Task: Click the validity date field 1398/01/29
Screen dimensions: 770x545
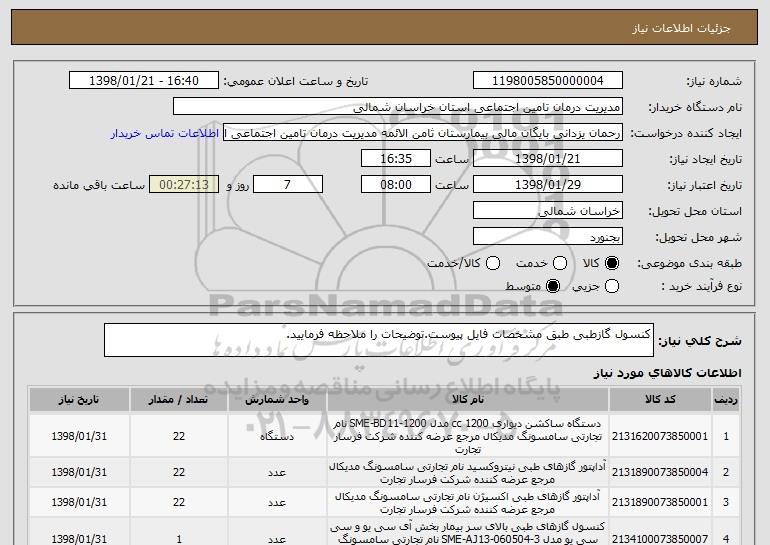Action: tap(548, 185)
